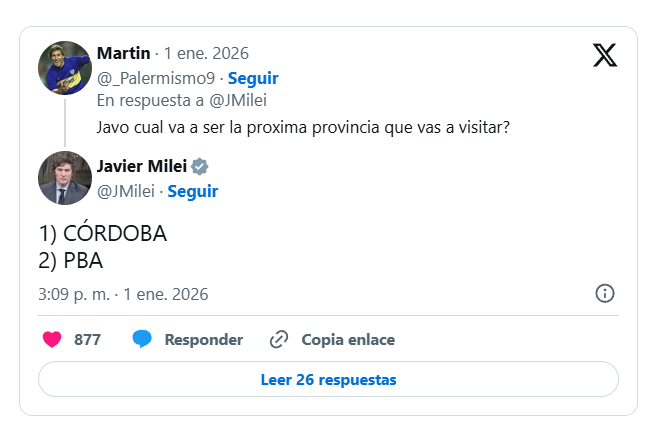Click the pink heart like icon
The height and width of the screenshot is (430, 660).
click(x=53, y=339)
